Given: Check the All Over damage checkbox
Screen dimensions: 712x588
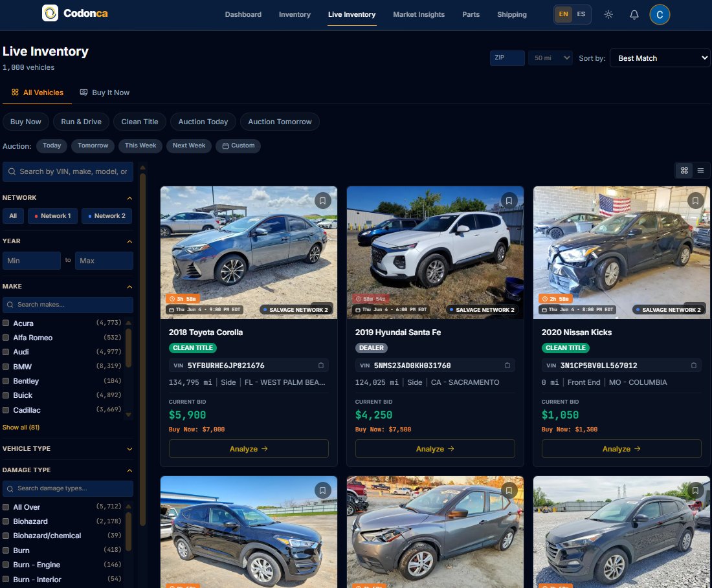Looking at the screenshot, I should [6, 506].
